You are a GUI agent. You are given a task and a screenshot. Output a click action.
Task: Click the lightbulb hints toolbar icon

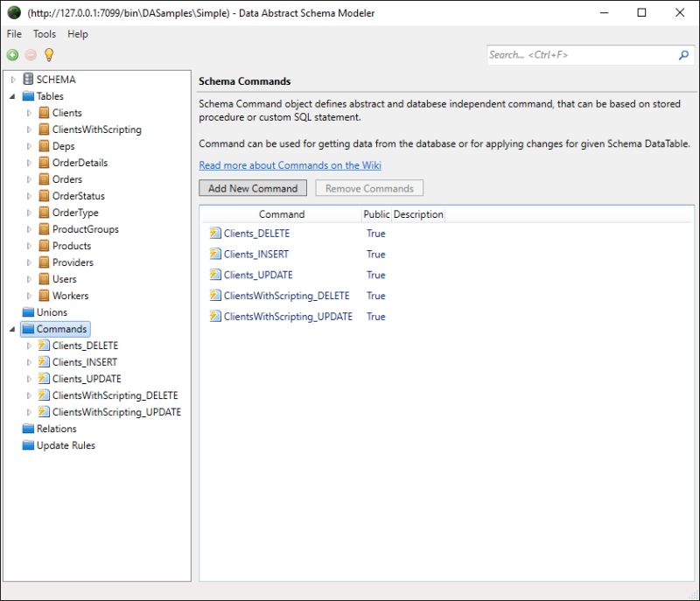coord(49,54)
